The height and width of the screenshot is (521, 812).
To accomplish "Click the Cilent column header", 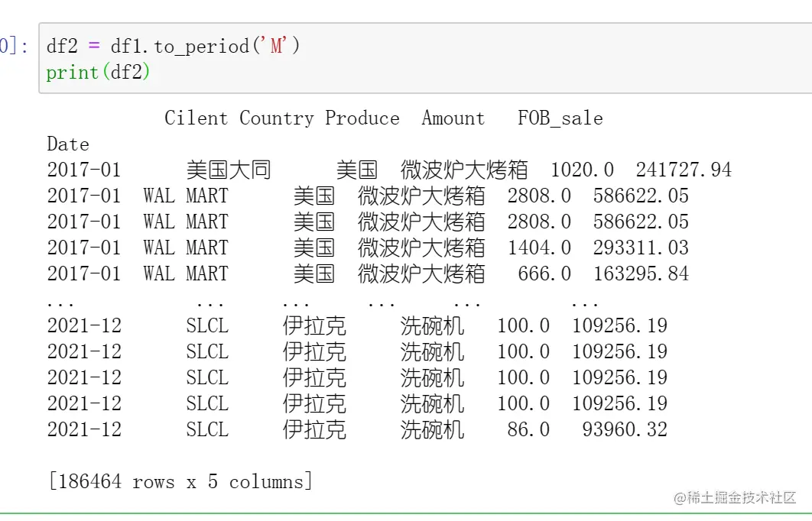I will 196,118.
